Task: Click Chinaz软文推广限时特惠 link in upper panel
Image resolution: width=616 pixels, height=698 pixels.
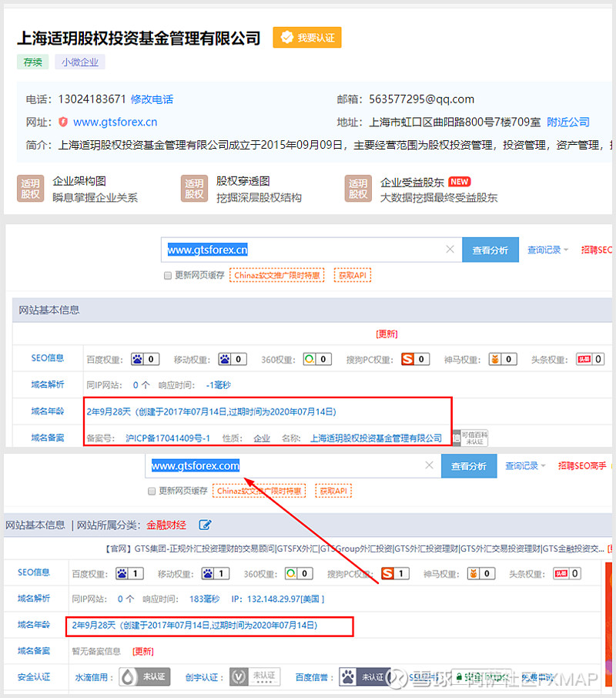Action: coord(276,275)
